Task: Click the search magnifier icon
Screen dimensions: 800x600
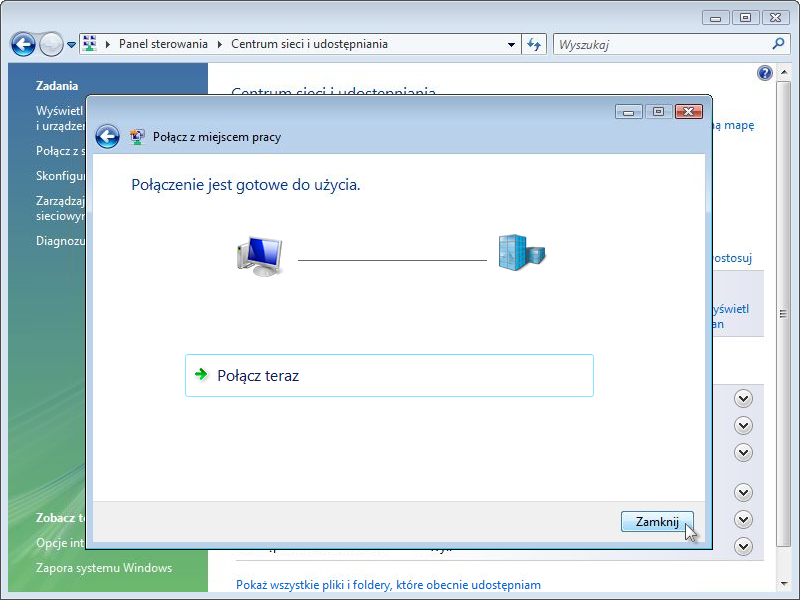Action: 779,44
